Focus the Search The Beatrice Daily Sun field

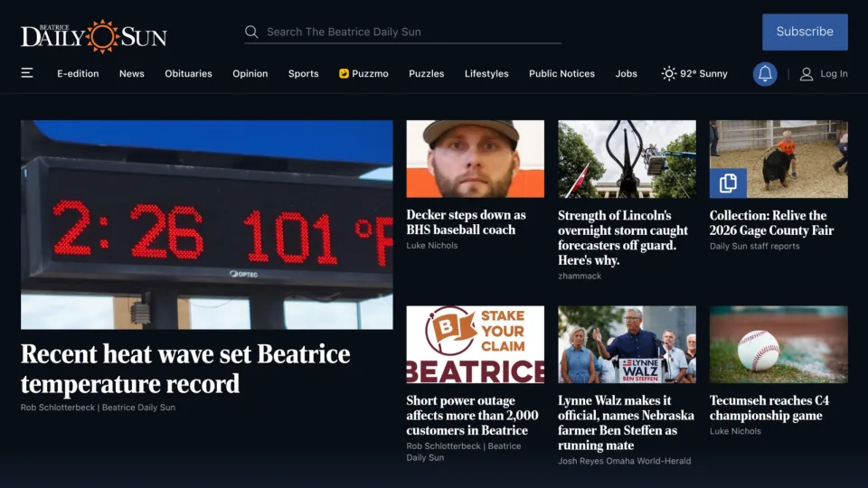403,33
